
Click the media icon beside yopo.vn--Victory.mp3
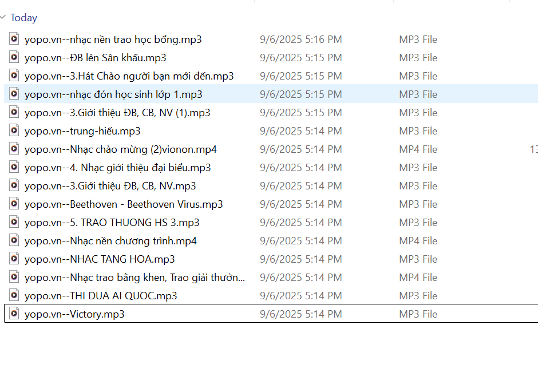[14, 314]
